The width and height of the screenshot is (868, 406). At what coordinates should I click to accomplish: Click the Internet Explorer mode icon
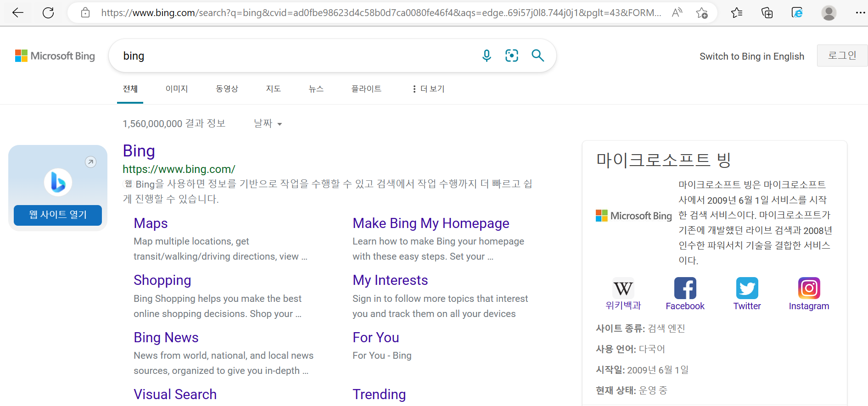pyautogui.click(x=797, y=13)
